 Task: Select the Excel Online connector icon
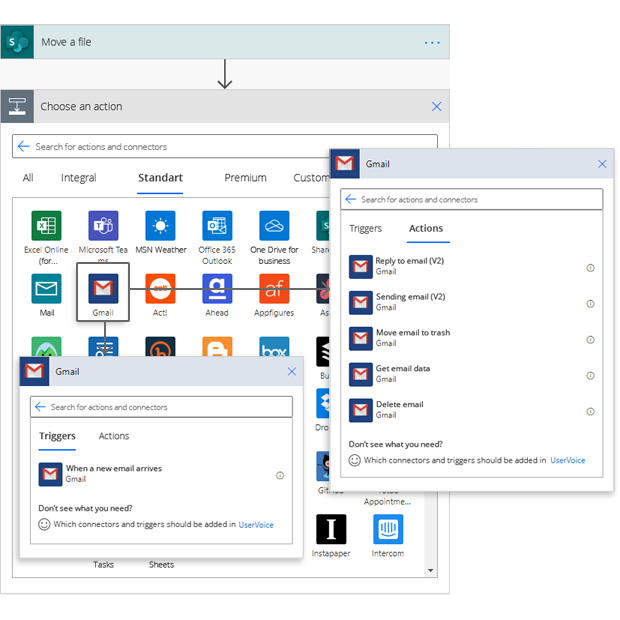[x=45, y=226]
